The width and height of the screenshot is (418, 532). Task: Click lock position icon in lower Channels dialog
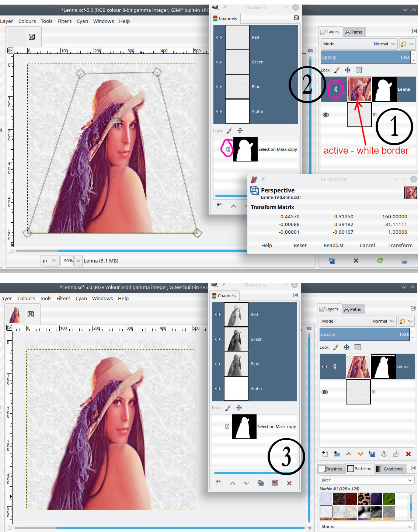(239, 408)
